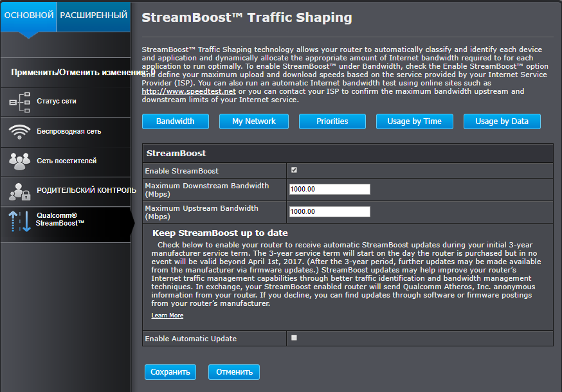Click the Enable Automatic Update label

pos(191,339)
